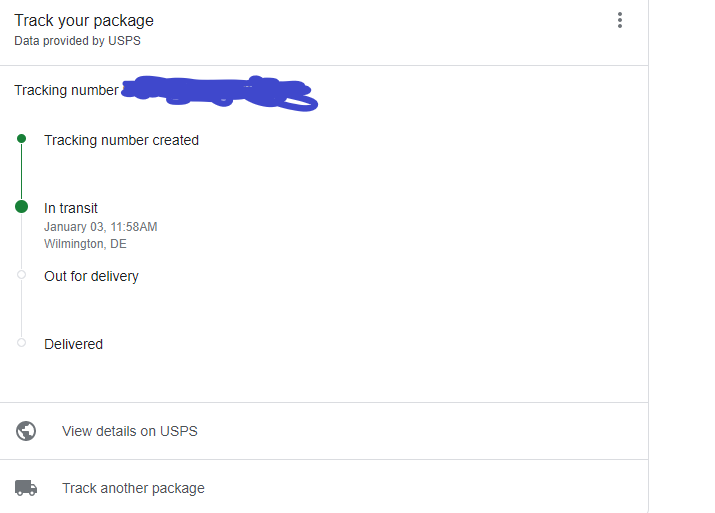Click the globe icon beside View details
Viewport: 715px width, 513px height.
26,431
